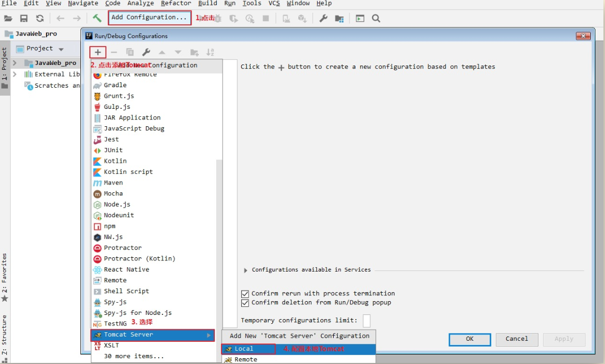Viewport: 605px width, 364px height.
Task: Click the Forward navigation arrow
Action: 77,18
